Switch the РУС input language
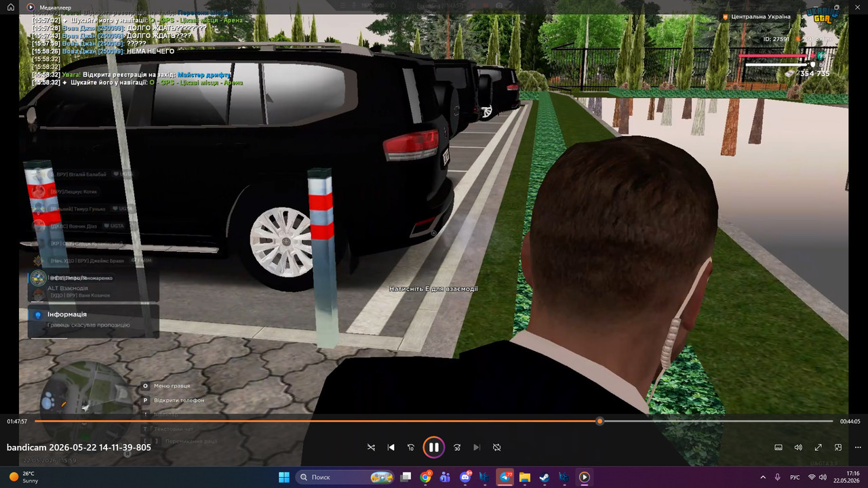The image size is (868, 488). (x=795, y=477)
